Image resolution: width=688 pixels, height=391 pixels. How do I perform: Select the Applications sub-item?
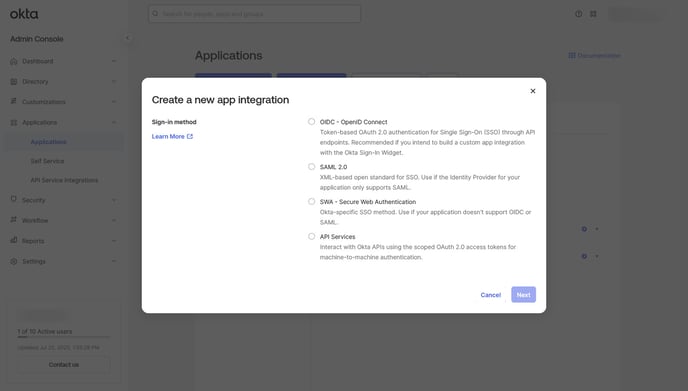48,142
